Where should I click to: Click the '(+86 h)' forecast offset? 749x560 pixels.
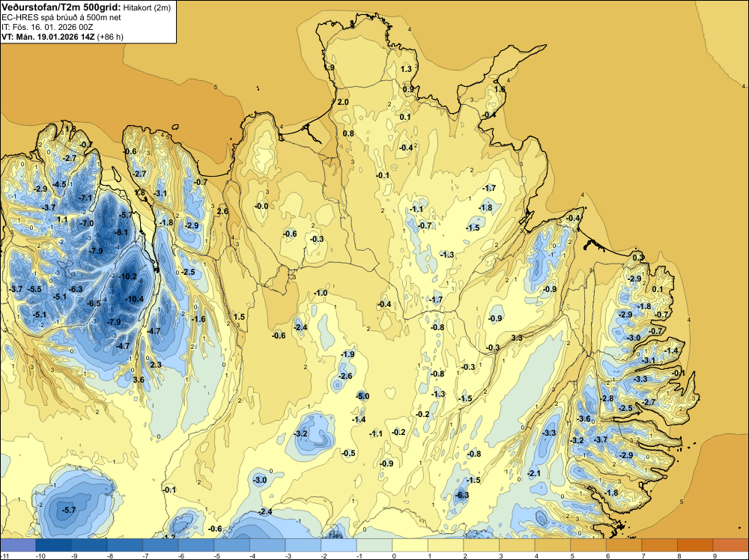pos(110,37)
